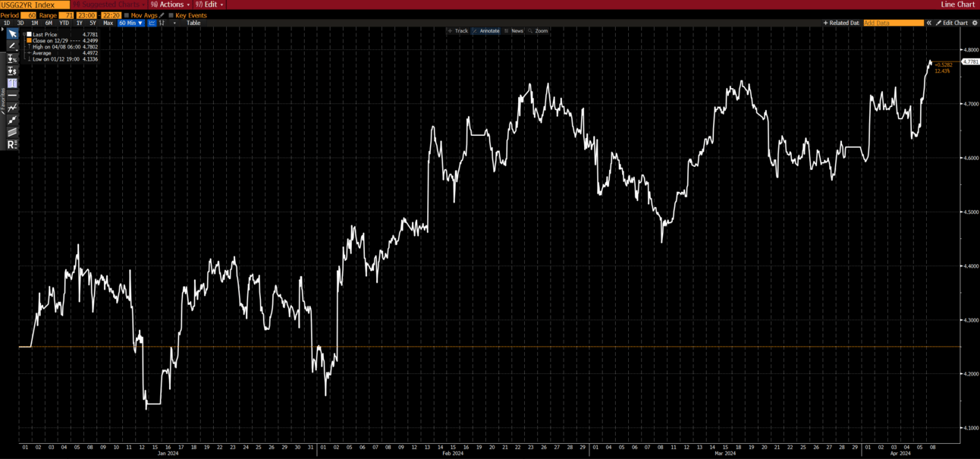
Task: Click the Range days field
Action: [x=66, y=15]
